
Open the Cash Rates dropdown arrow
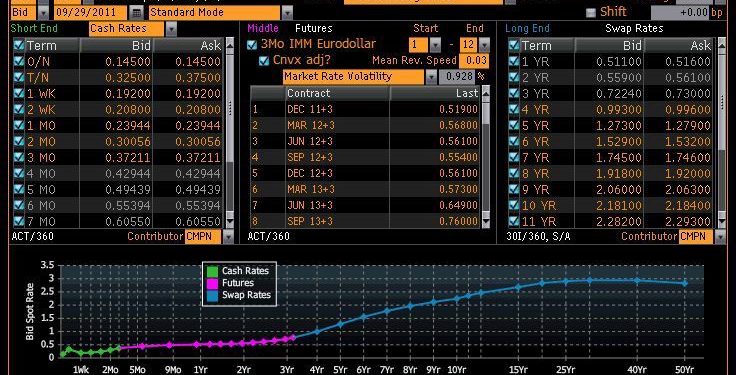pos(171,29)
